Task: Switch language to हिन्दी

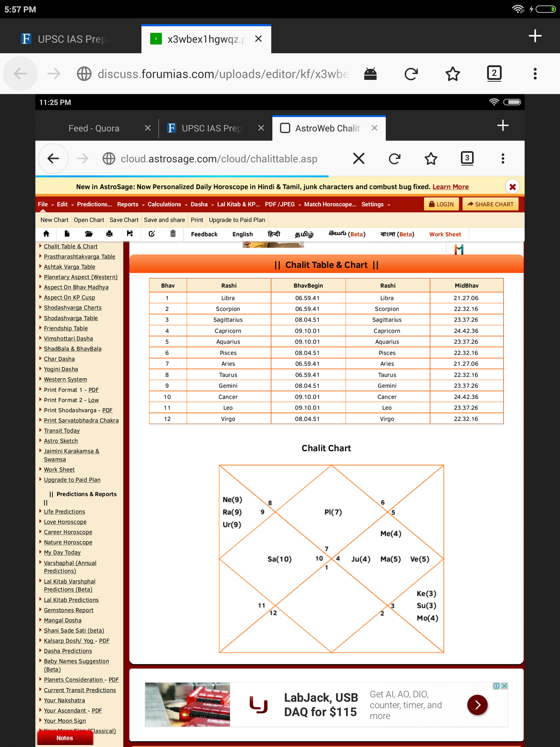Action: coord(274,234)
